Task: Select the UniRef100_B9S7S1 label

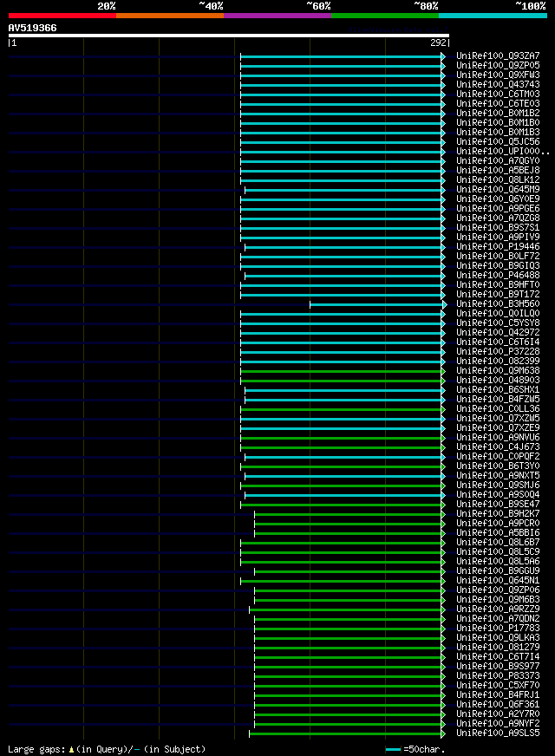Action: (498, 227)
